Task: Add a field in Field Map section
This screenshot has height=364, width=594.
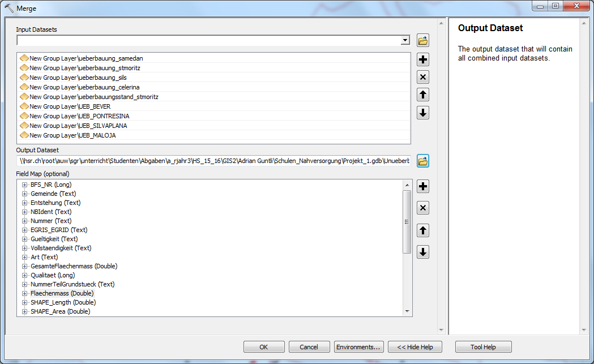Action: (x=422, y=186)
